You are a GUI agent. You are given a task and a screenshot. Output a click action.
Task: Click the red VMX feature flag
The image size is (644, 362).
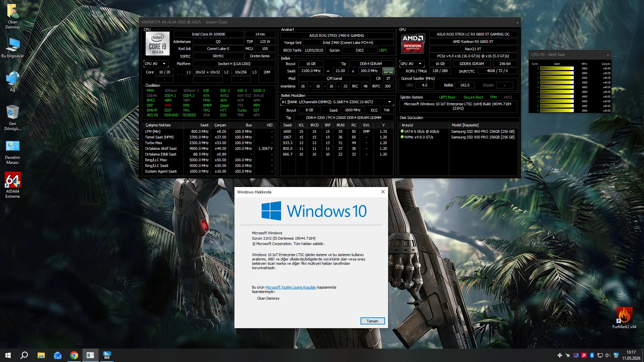(x=168, y=105)
